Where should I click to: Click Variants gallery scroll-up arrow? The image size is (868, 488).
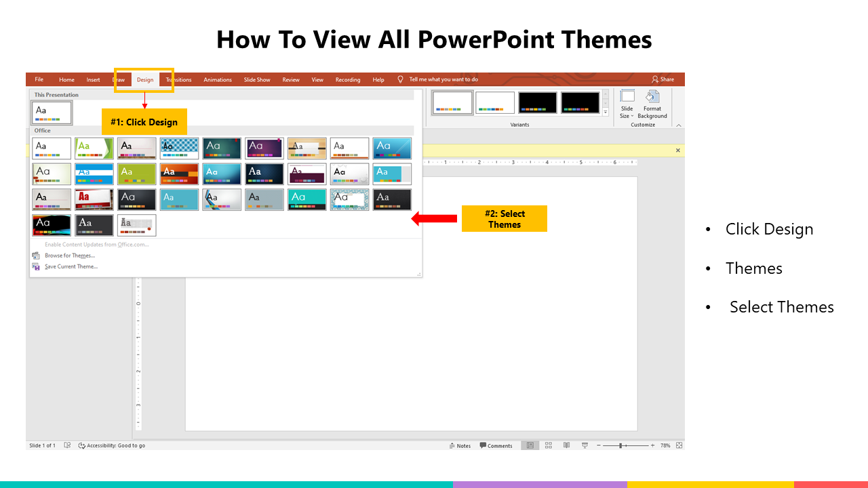click(x=606, y=95)
